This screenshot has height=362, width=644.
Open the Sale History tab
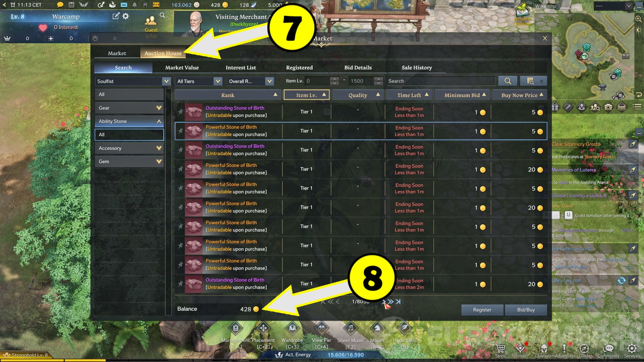(x=417, y=67)
